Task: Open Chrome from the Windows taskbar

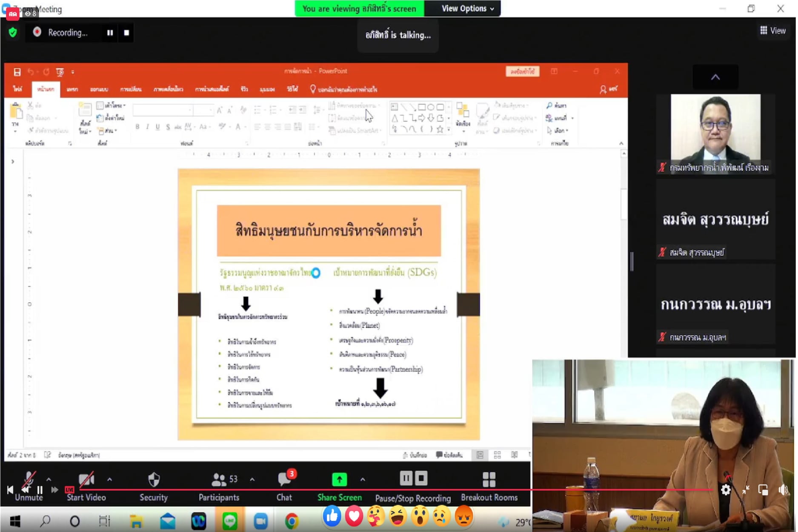Action: tap(292, 521)
